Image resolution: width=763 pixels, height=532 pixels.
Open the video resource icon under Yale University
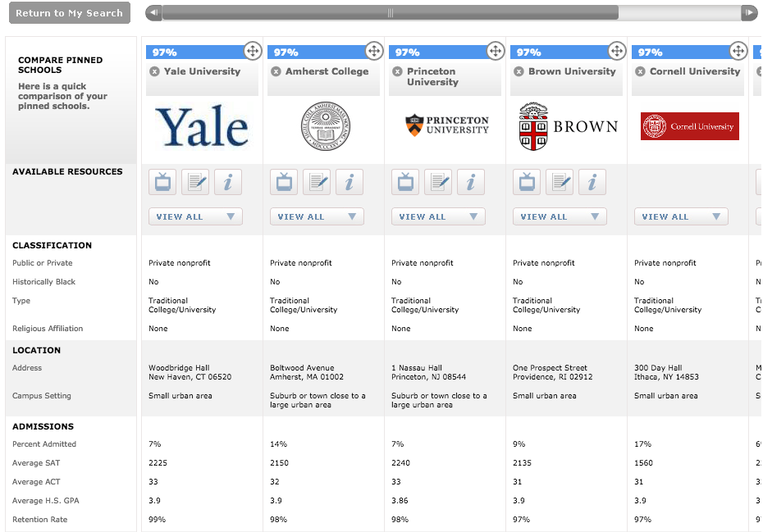[162, 181]
